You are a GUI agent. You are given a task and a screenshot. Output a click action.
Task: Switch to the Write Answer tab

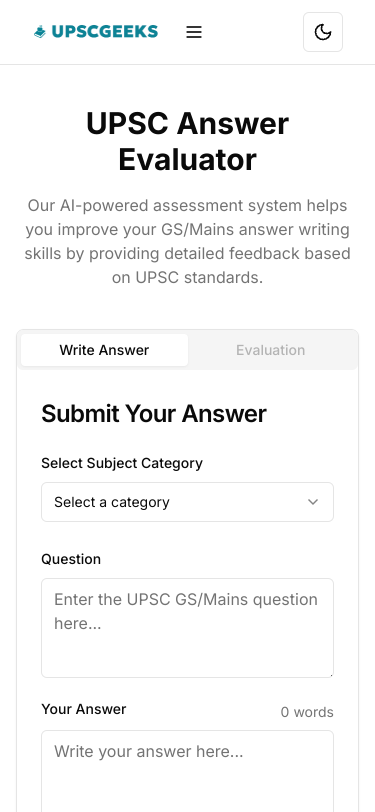click(x=104, y=350)
